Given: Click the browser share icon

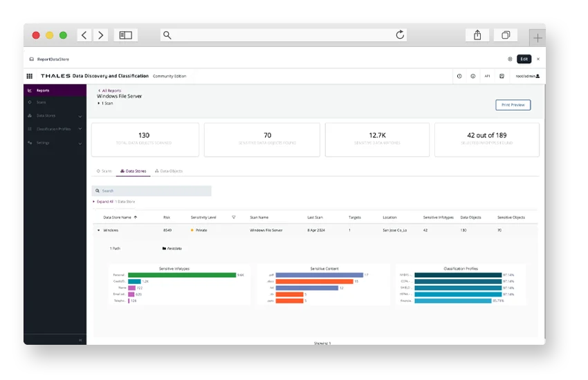Looking at the screenshot, I should (477, 35).
